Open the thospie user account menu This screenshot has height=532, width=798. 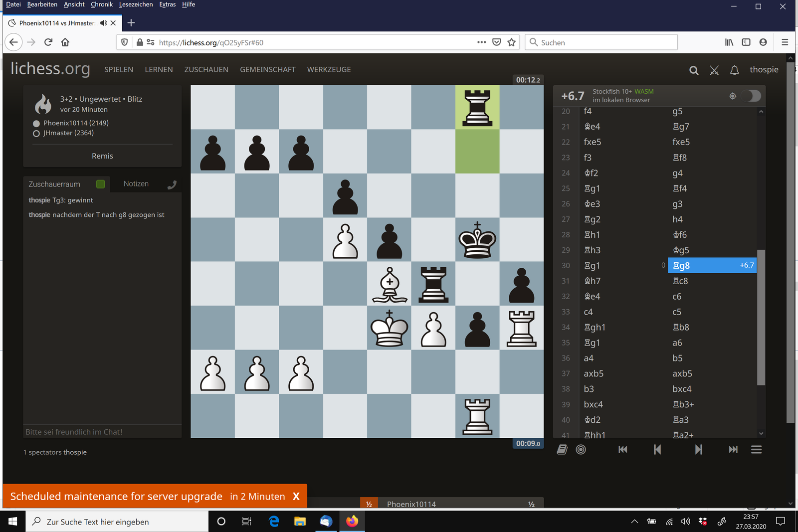(x=764, y=70)
